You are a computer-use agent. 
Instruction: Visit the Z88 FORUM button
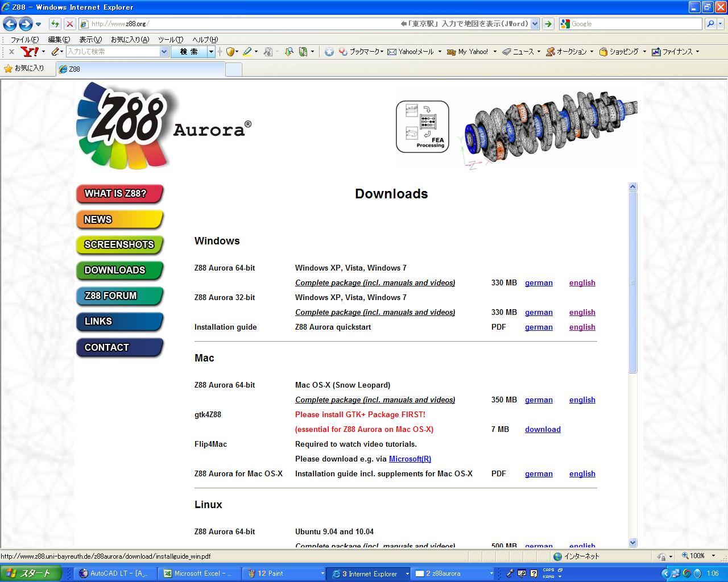[119, 296]
